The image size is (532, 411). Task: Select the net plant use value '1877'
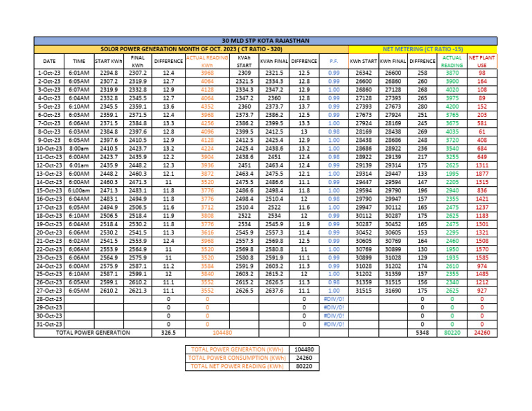482,174
